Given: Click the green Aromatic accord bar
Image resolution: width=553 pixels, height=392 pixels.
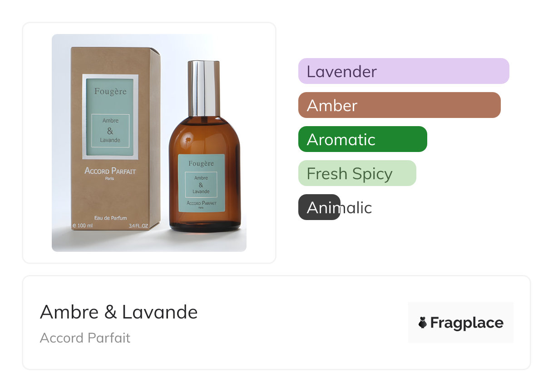Looking at the screenshot, I should [363, 139].
